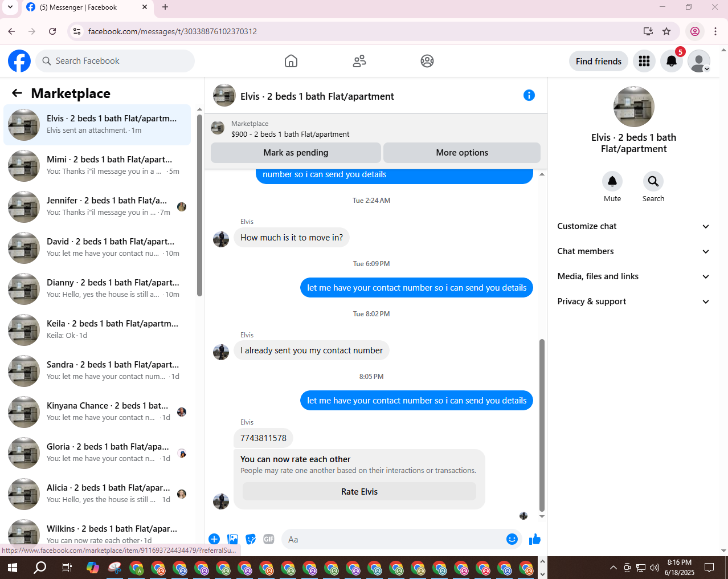Install app icon in address bar
Screen dimensions: 728x579
point(648,31)
